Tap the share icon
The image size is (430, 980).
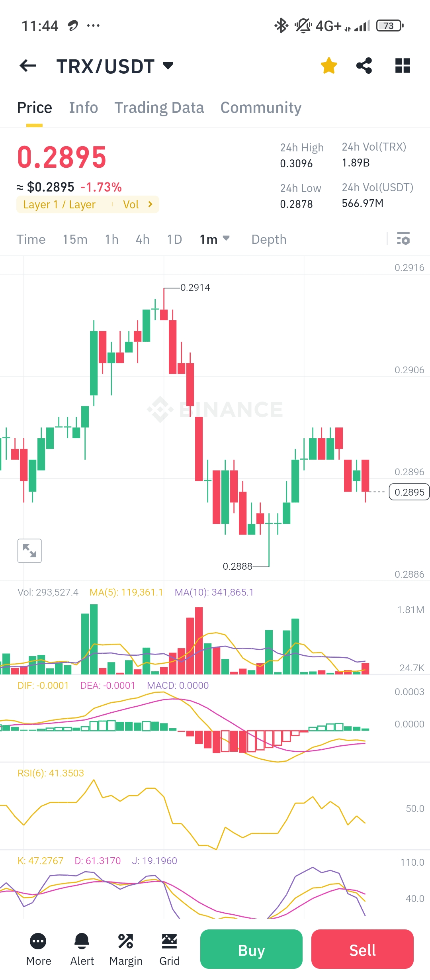[364, 66]
